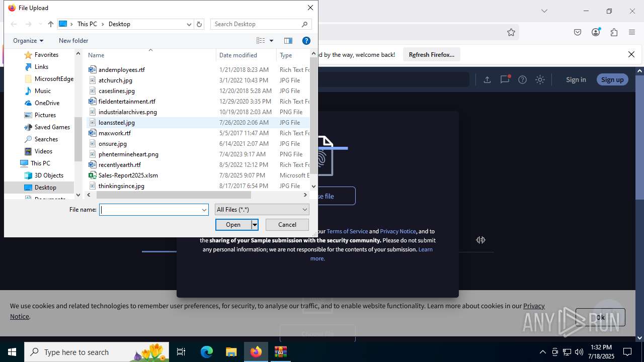Screen dimensions: 644x362
Task: Click the Refresh Firefox… button
Action: click(432, 54)
